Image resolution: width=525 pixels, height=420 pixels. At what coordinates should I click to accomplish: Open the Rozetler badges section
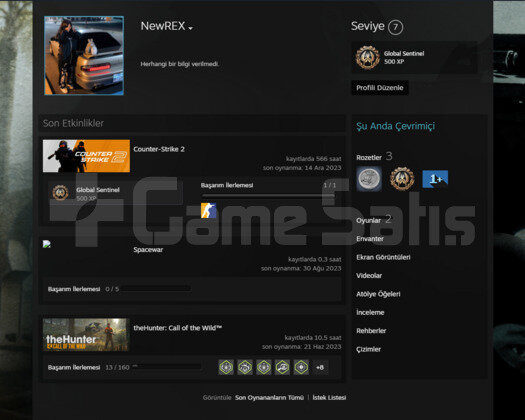(x=369, y=157)
